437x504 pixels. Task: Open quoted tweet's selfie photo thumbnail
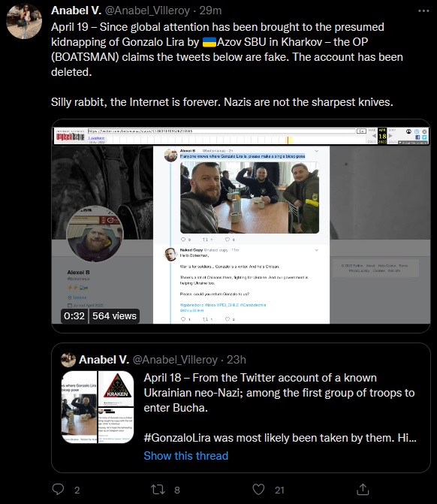pyautogui.click(x=79, y=407)
